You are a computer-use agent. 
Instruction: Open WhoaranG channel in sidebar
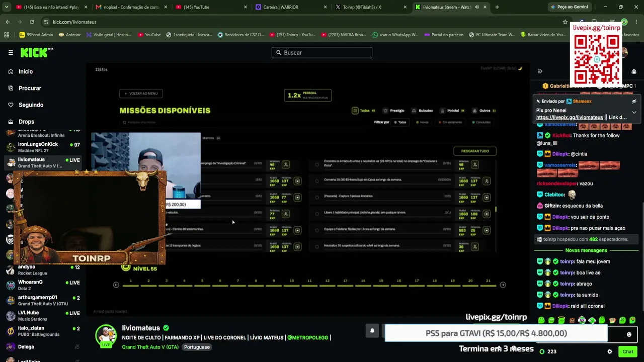point(43,285)
